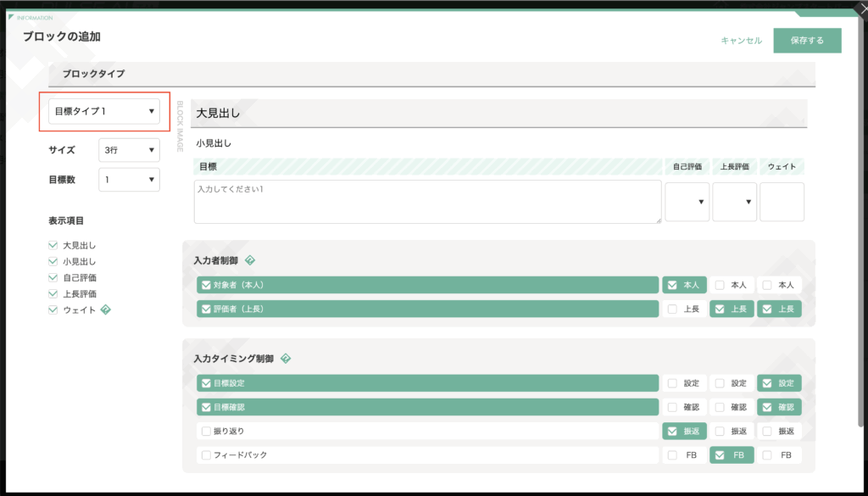Toggle the highlighted 振返 button for 自己評価
Viewport: 868px width, 496px height.
[x=684, y=432]
